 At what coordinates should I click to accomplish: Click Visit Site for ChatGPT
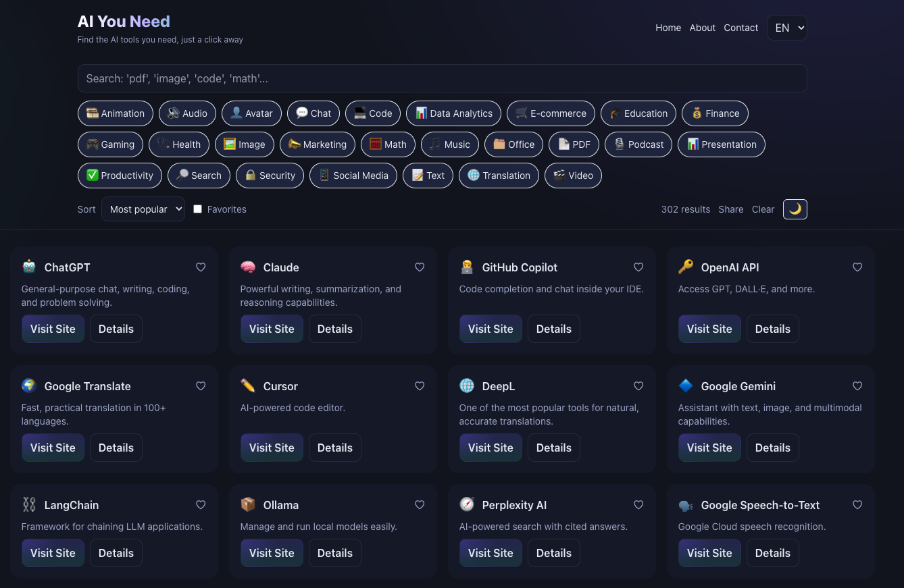click(x=53, y=329)
